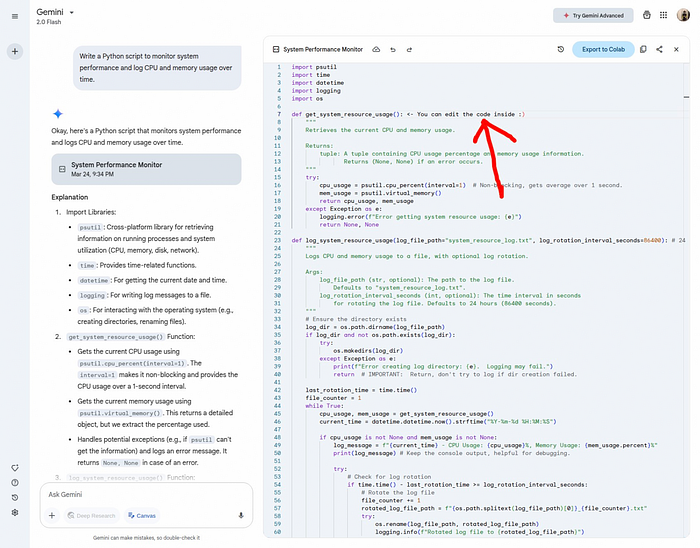Image resolution: width=700 pixels, height=548 pixels.
Task: Click the microphone voice input icon
Action: click(241, 515)
